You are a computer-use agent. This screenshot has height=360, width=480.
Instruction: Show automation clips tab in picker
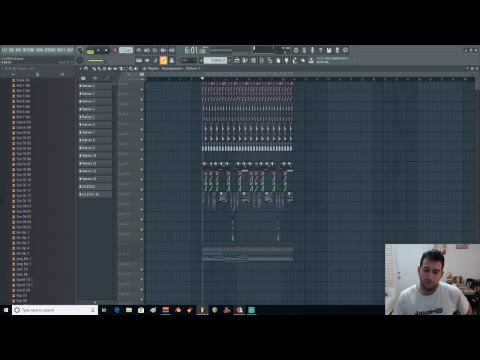point(107,78)
